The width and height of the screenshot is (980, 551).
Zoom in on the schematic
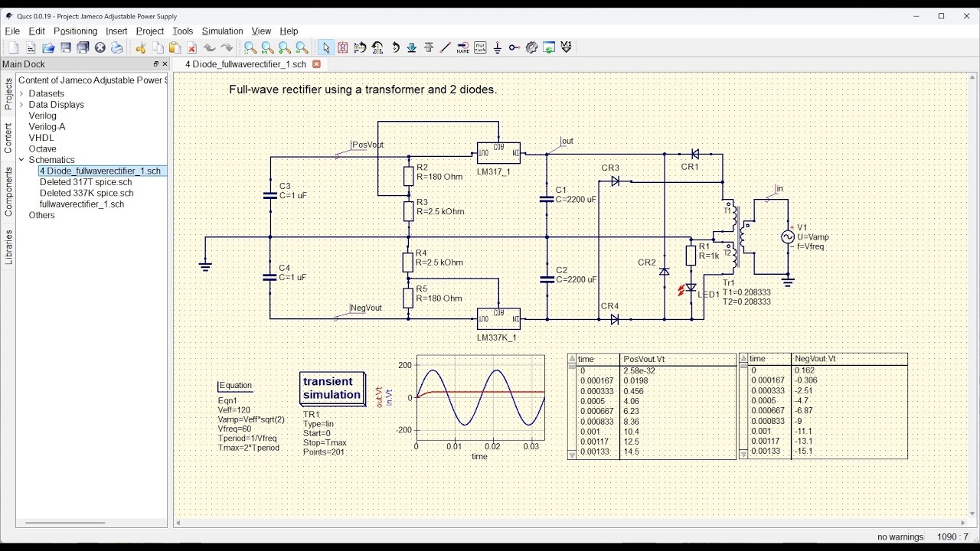285,47
